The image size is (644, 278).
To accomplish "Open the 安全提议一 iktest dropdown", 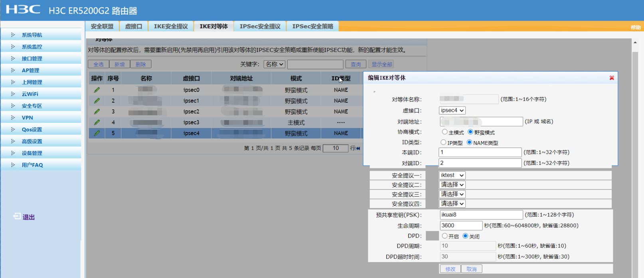I will [x=452, y=175].
